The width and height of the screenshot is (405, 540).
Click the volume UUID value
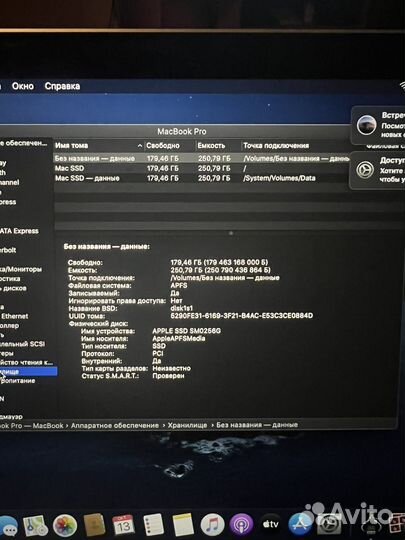242,316
